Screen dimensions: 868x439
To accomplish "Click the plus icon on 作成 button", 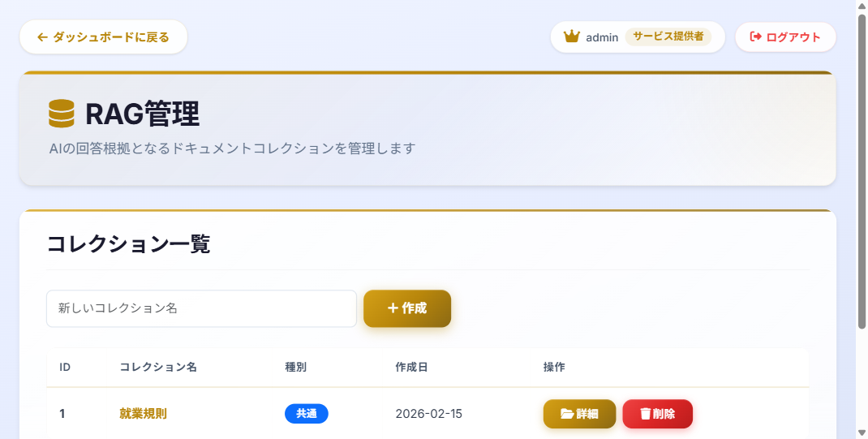I will [393, 308].
